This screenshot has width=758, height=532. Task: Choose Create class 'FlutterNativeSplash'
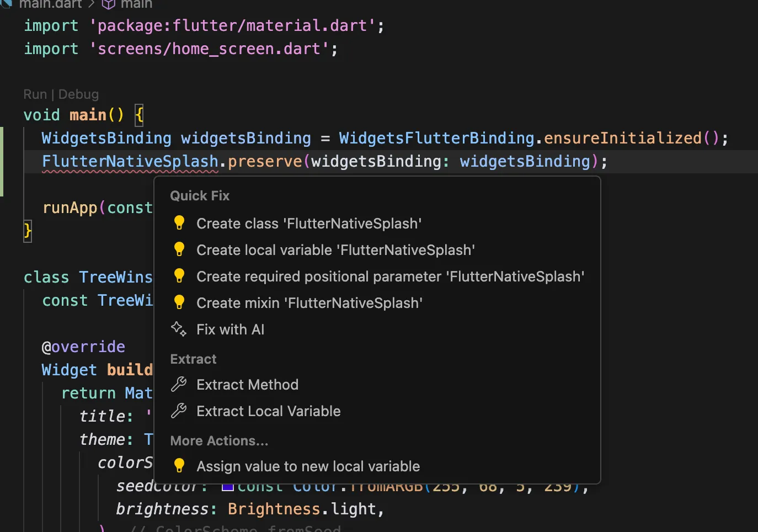pyautogui.click(x=377, y=224)
